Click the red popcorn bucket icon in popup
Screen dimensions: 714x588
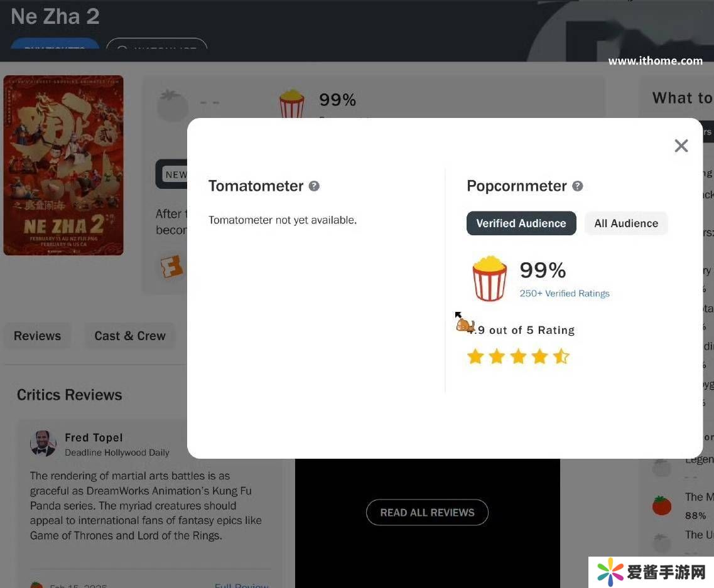coord(490,278)
